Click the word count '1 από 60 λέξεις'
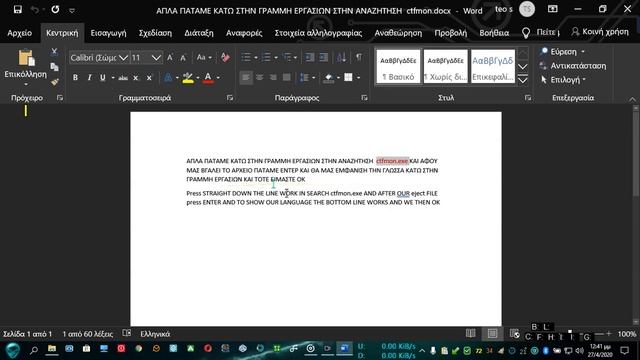Viewport: 640px width, 360px height. 88,334
